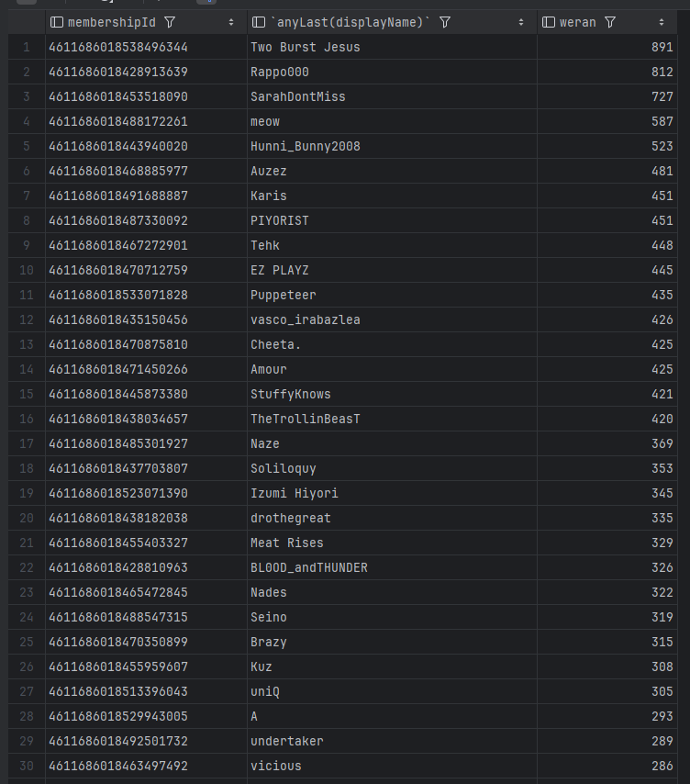Click membershipId 4611686018488172261
Image resolution: width=690 pixels, height=784 pixels.
146,121
